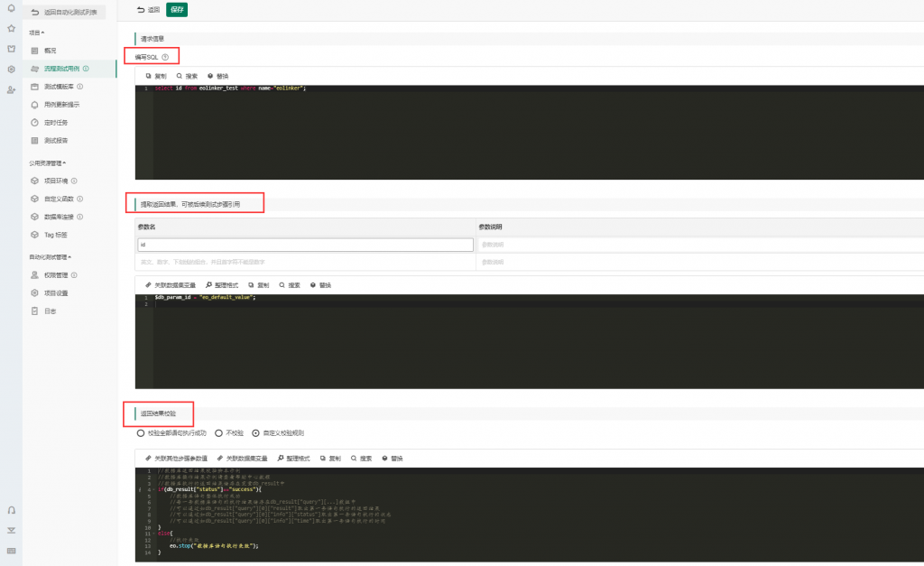The width and height of the screenshot is (924, 566).
Task: Click the gear settings icon in left rail
Action: click(x=11, y=69)
